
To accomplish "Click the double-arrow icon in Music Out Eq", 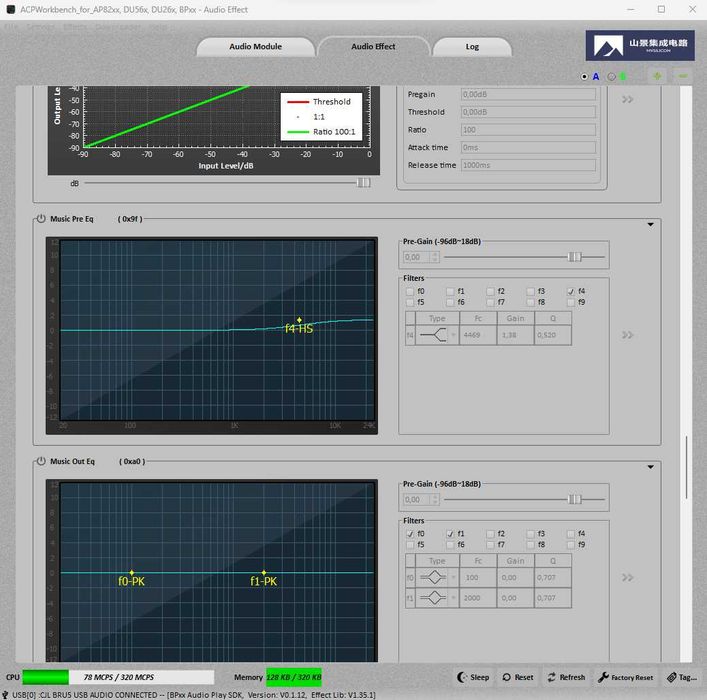I will pos(627,577).
